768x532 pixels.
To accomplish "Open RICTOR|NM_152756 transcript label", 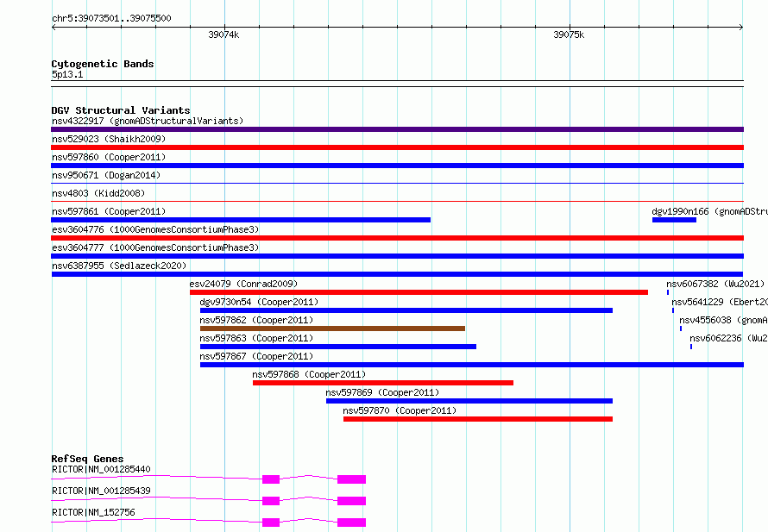I will tap(93, 512).
